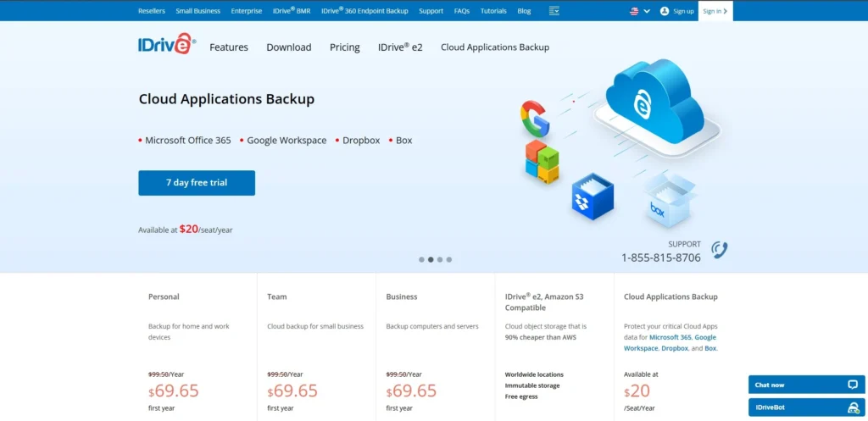Click the Sign in button

(x=715, y=11)
